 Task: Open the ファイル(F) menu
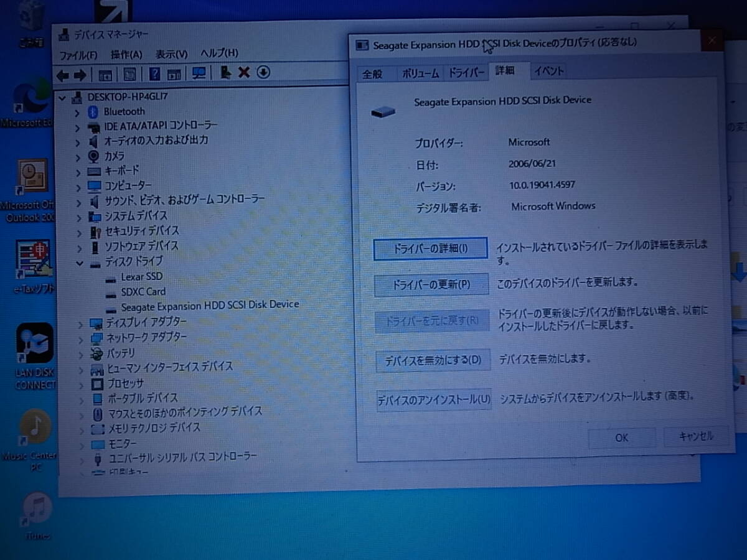pyautogui.click(x=78, y=55)
